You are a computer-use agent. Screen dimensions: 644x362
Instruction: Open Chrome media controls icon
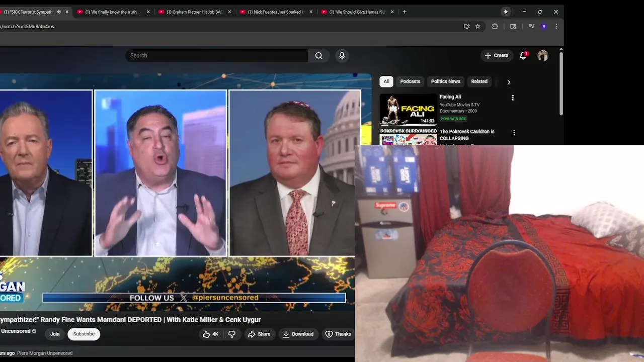click(531, 27)
